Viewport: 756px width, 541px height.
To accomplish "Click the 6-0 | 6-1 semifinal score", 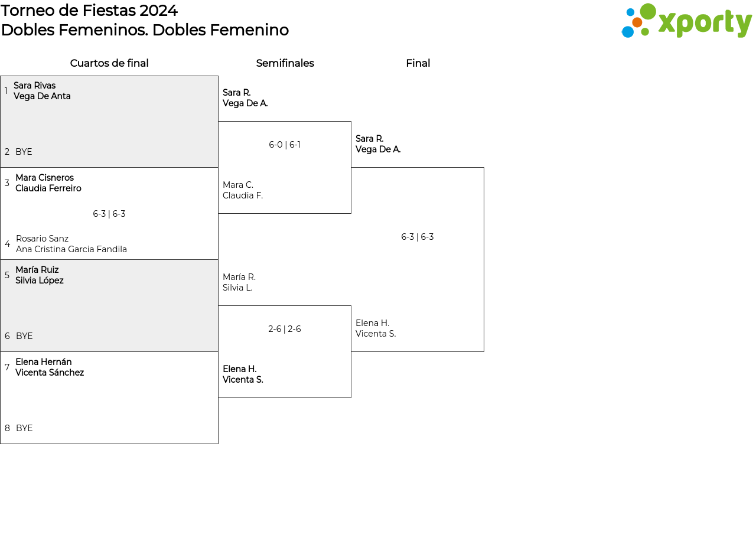I will point(285,145).
